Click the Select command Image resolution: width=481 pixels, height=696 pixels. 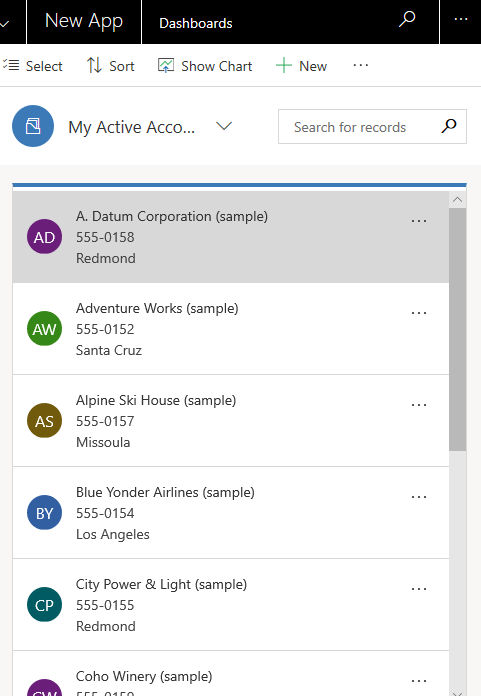point(32,66)
